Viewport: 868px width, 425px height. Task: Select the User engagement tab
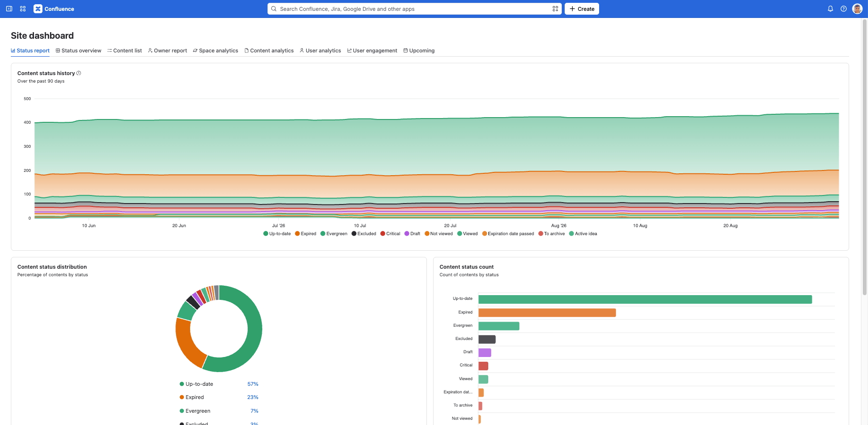(372, 51)
